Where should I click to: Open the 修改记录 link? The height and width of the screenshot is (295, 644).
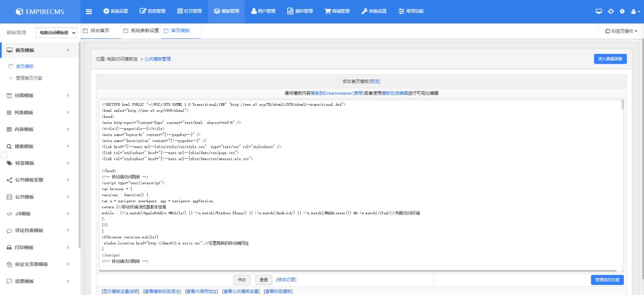pos(287,280)
